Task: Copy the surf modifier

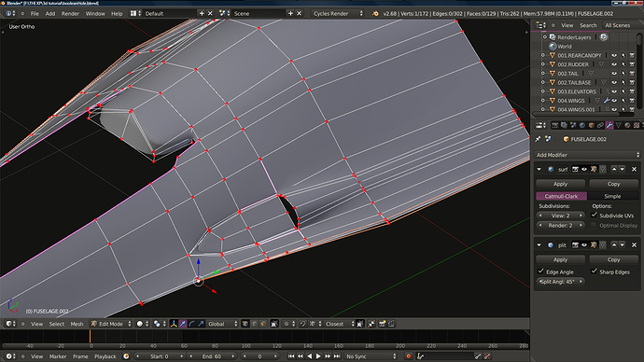Action: (x=613, y=184)
